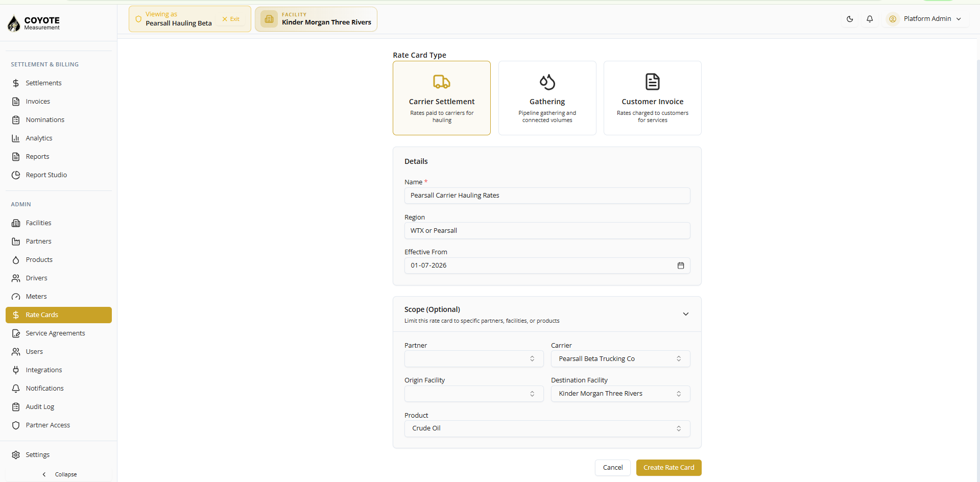Click the Facility building icon in header
The image size is (980, 482).
(x=269, y=19)
